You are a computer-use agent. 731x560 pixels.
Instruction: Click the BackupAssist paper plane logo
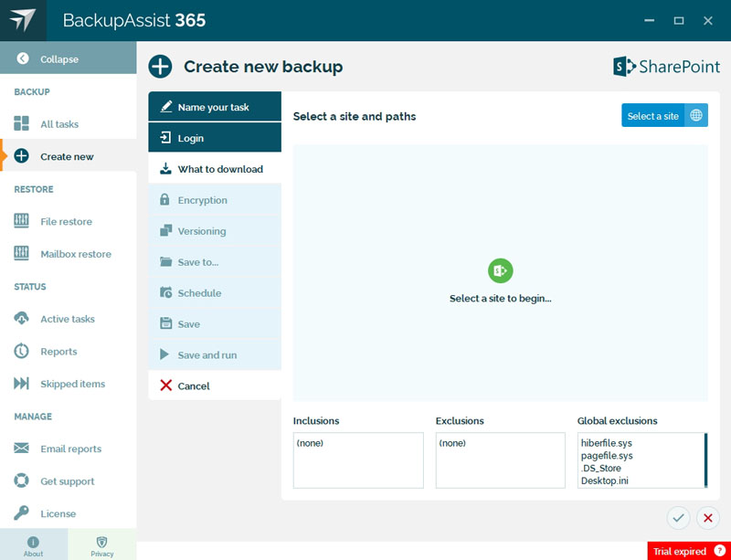22,20
